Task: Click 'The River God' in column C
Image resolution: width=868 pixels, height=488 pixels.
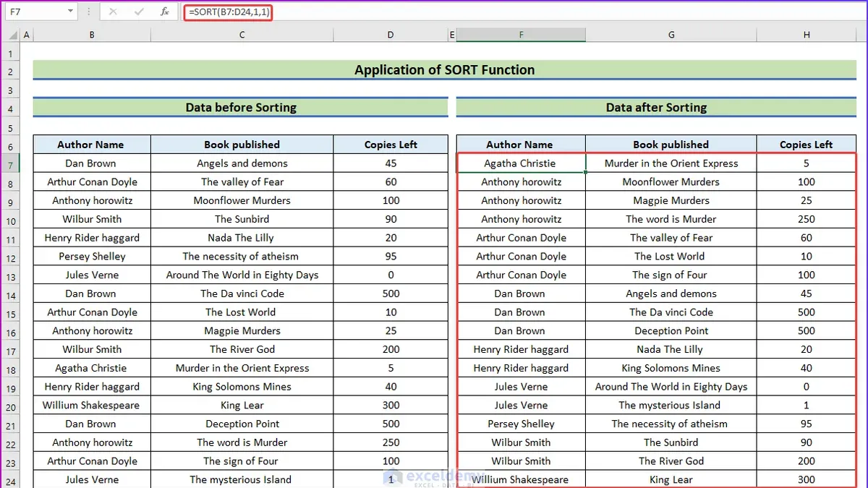Action: click(x=242, y=349)
